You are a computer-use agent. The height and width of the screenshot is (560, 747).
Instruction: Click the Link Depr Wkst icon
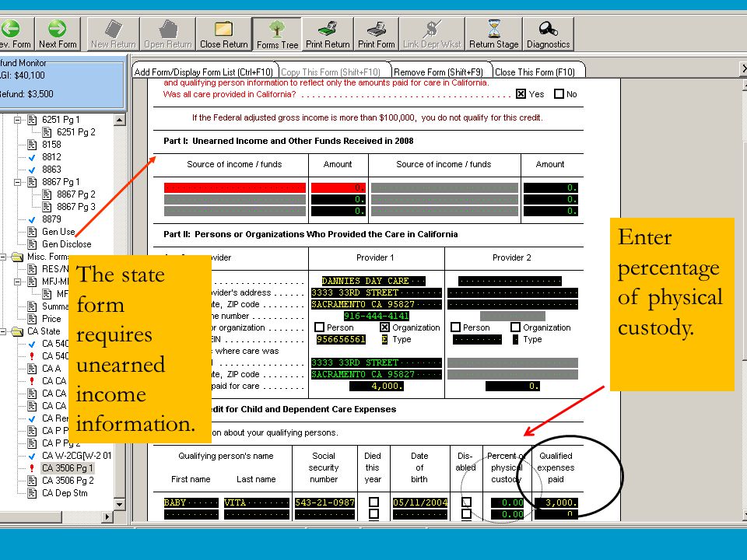click(x=432, y=34)
